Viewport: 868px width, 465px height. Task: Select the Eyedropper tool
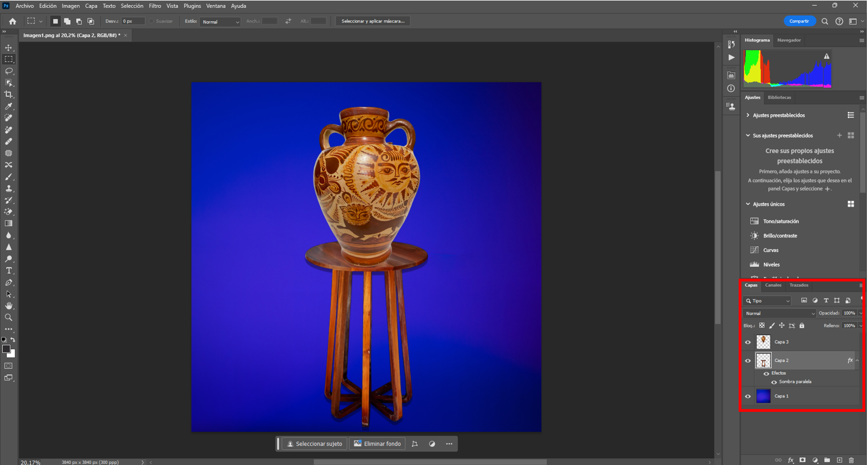tap(8, 106)
